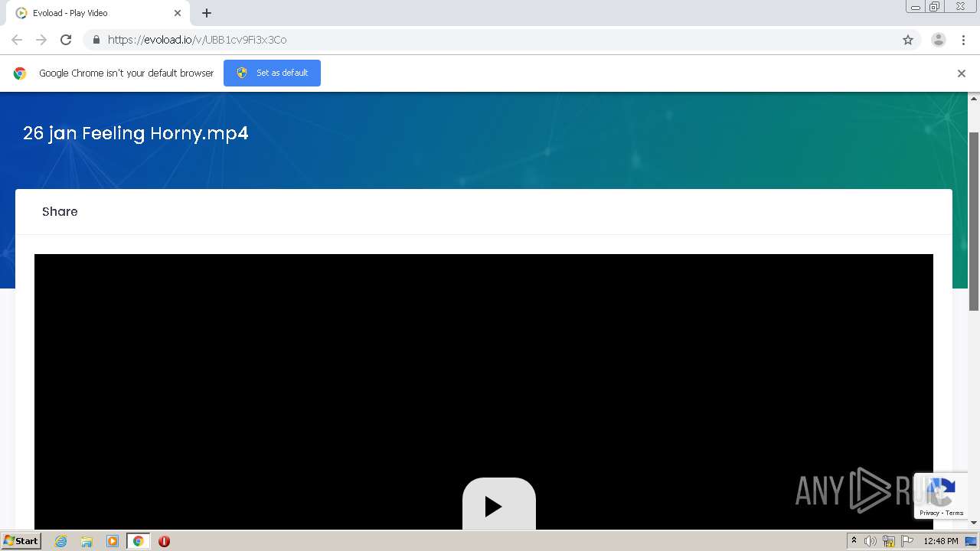Image resolution: width=980 pixels, height=551 pixels.
Task: Open the Windows Start menu
Action: point(21,541)
